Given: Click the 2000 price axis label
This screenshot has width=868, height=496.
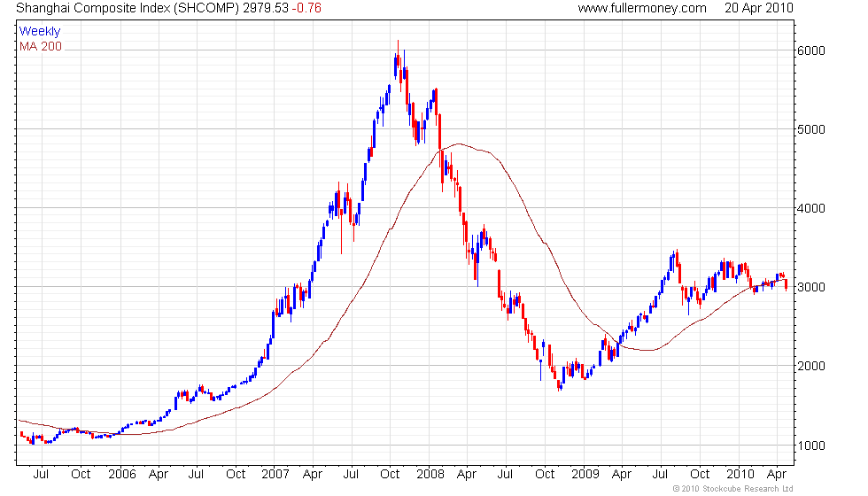Looking at the screenshot, I should 811,365.
